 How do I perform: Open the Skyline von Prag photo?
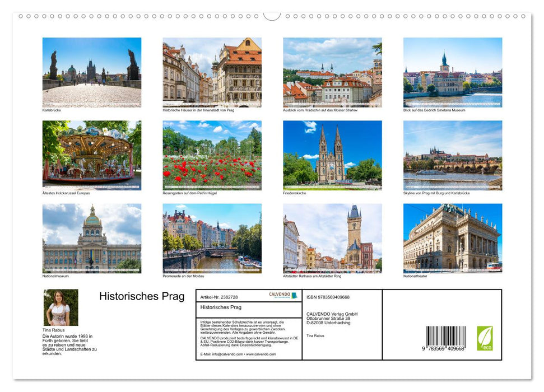[x=453, y=155]
